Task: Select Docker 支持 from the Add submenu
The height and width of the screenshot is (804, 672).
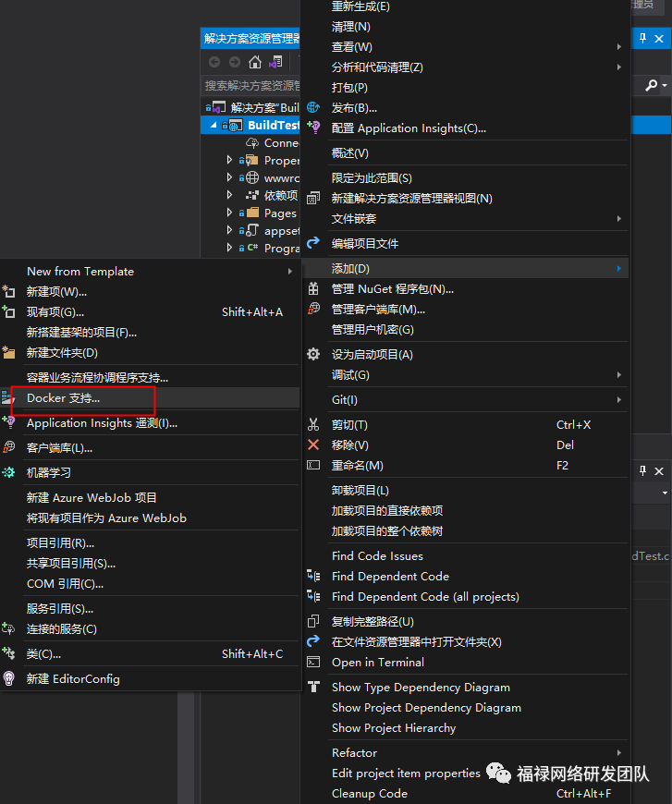Action: pos(150,398)
